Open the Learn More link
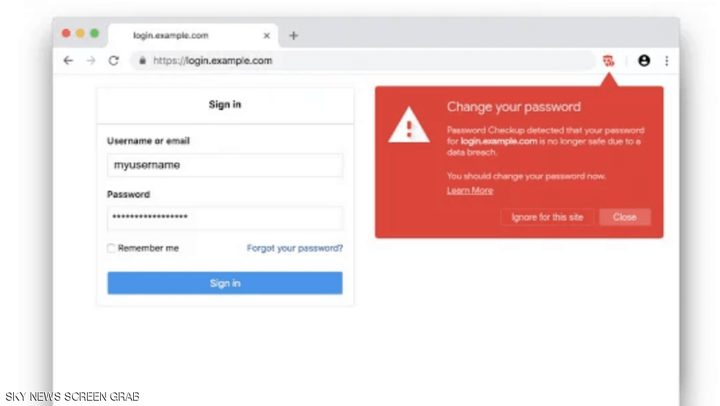Viewport: 720px width, 406px height. tap(469, 190)
